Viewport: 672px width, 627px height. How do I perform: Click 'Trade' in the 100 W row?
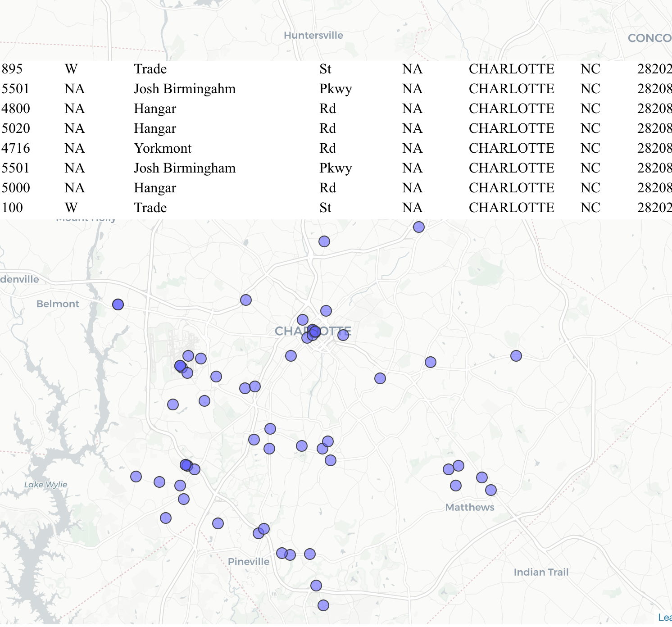(x=150, y=208)
